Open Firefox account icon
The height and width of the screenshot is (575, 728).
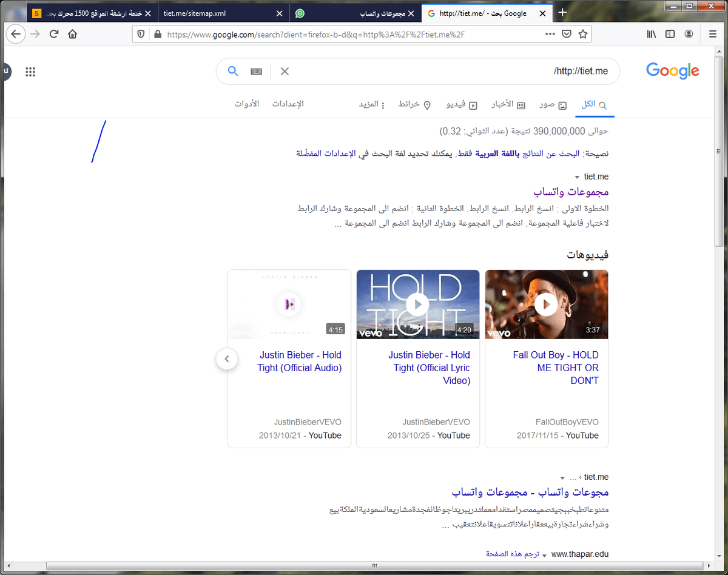pyautogui.click(x=689, y=35)
